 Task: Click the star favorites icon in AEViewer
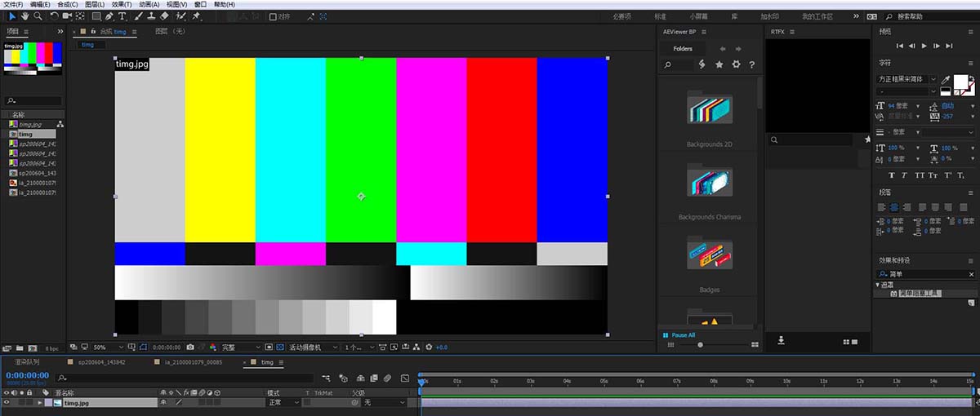[719, 64]
